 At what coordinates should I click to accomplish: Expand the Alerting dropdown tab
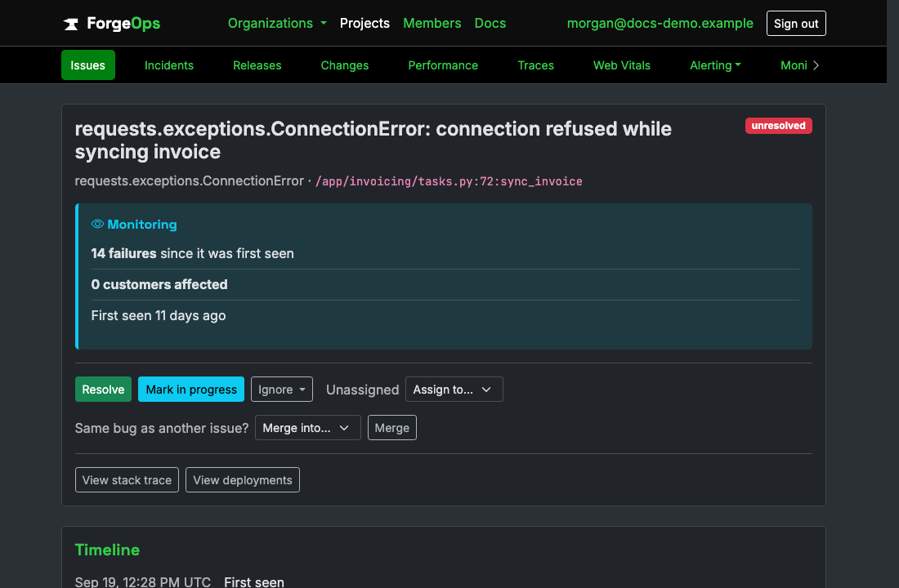pos(715,65)
